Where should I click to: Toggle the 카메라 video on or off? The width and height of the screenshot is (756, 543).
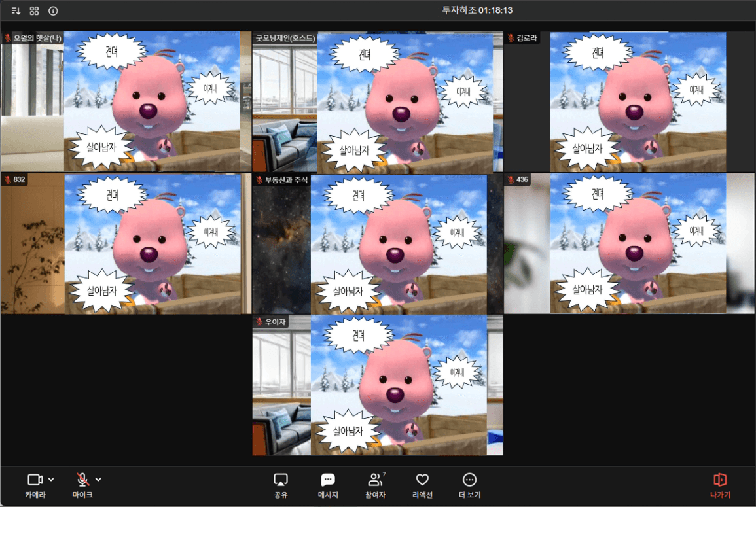tap(35, 485)
